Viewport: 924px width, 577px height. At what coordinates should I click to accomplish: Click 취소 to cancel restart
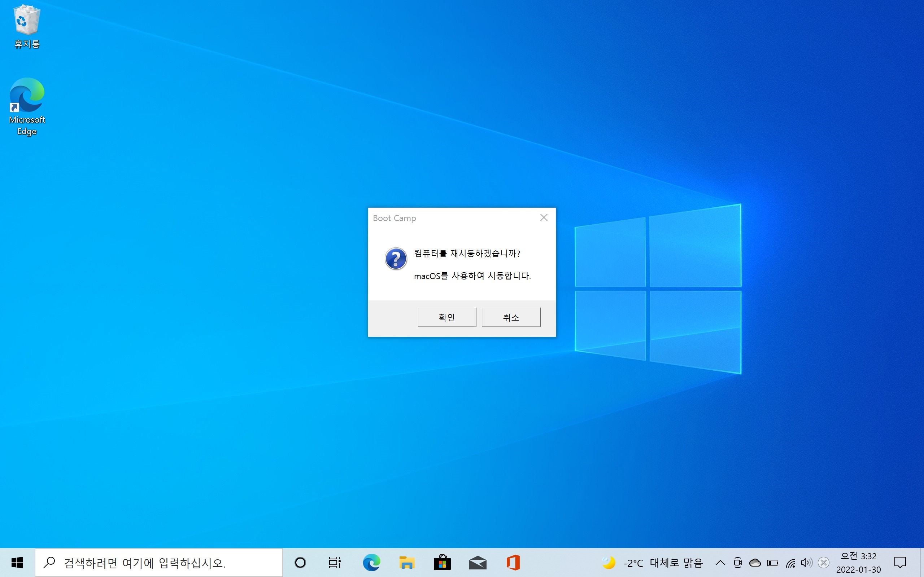pyautogui.click(x=510, y=317)
